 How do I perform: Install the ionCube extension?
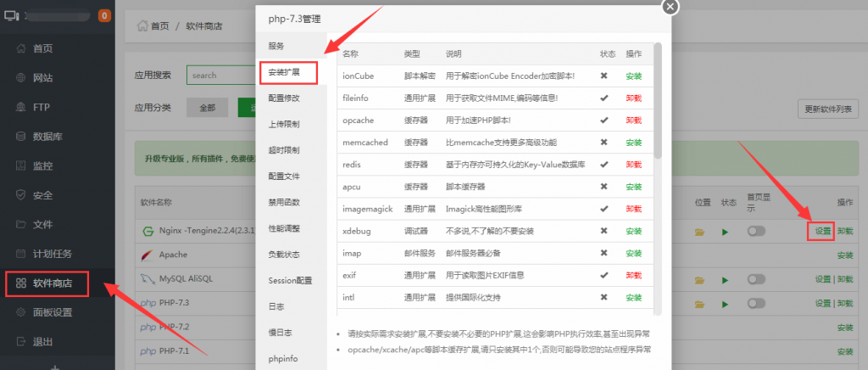coord(633,76)
